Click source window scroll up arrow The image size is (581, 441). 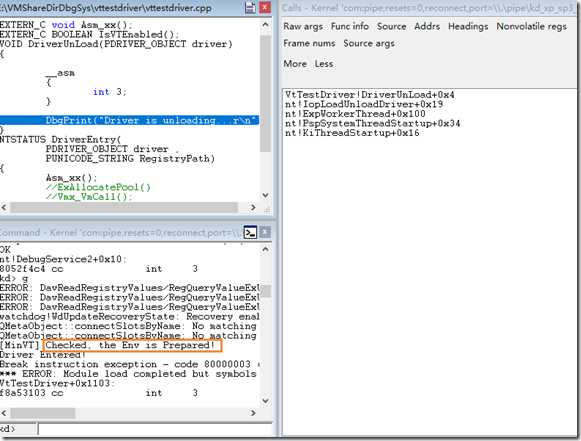265,25
